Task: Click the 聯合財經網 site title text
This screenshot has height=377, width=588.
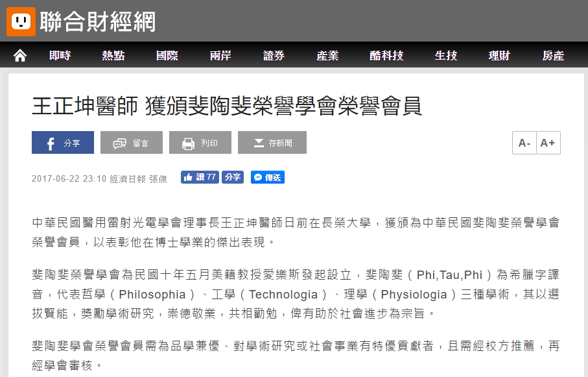Action: (97, 22)
